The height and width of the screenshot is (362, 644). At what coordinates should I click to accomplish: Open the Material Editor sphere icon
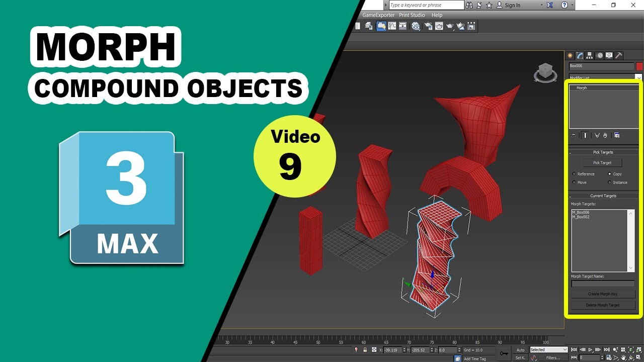[416, 26]
